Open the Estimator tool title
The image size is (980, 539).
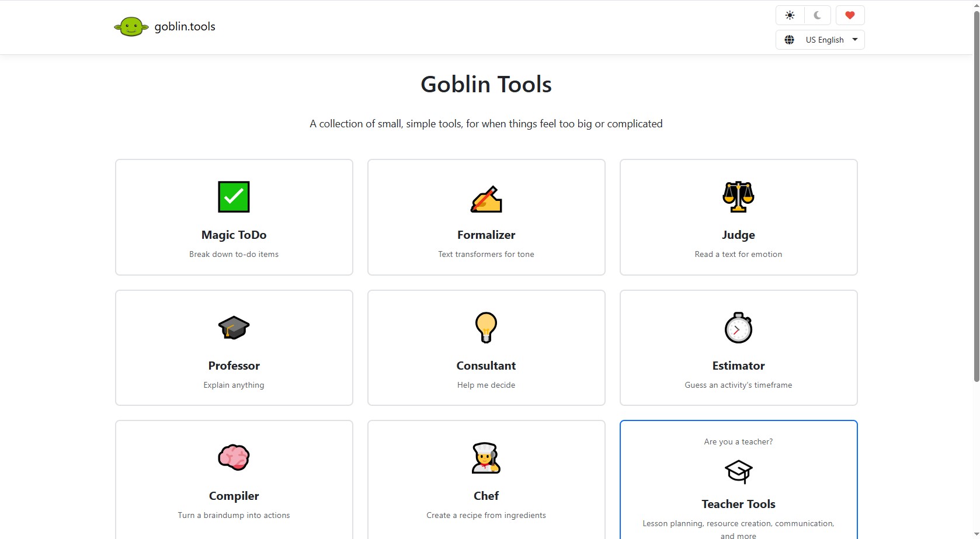point(738,366)
